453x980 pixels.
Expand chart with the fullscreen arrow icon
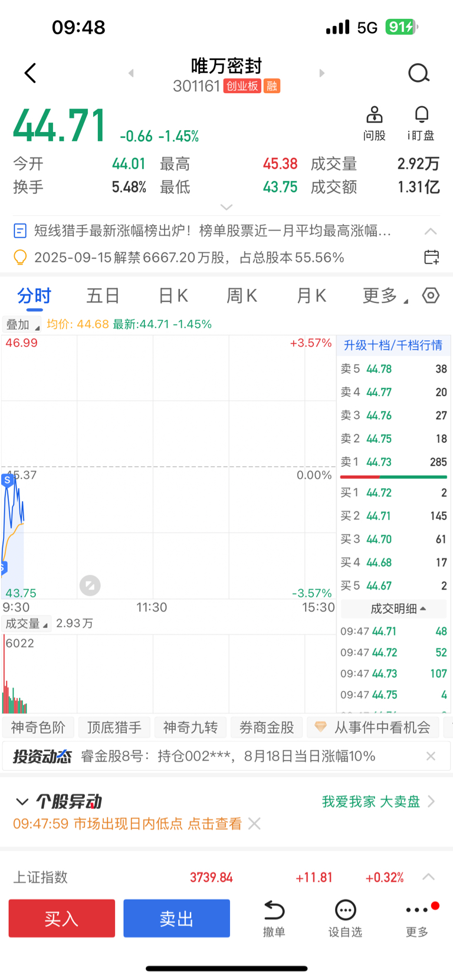tap(90, 586)
